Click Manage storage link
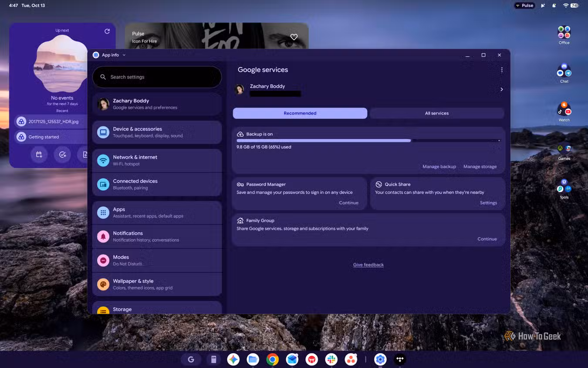Screen dimensions: 588x368 click(x=480, y=167)
